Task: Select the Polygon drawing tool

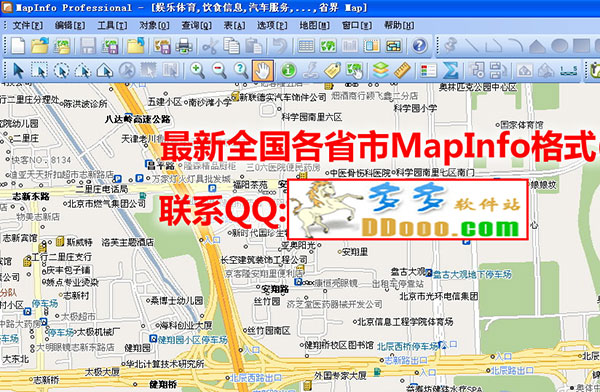Action: point(537,46)
